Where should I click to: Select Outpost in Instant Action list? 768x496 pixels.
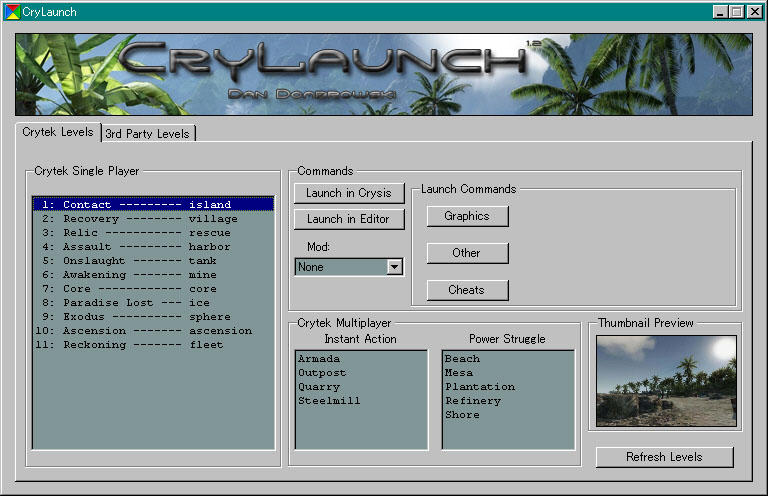(x=361, y=373)
